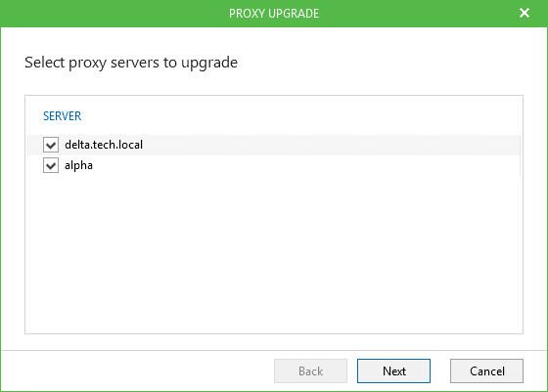Cancel the proxy upgrade wizard
This screenshot has height=392, width=548.
[x=486, y=370]
